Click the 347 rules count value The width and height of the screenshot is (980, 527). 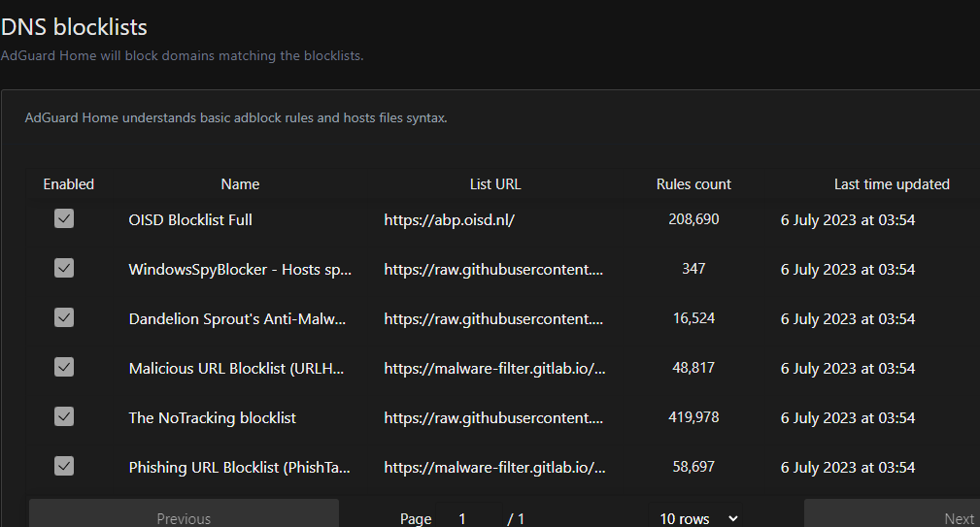(x=693, y=269)
